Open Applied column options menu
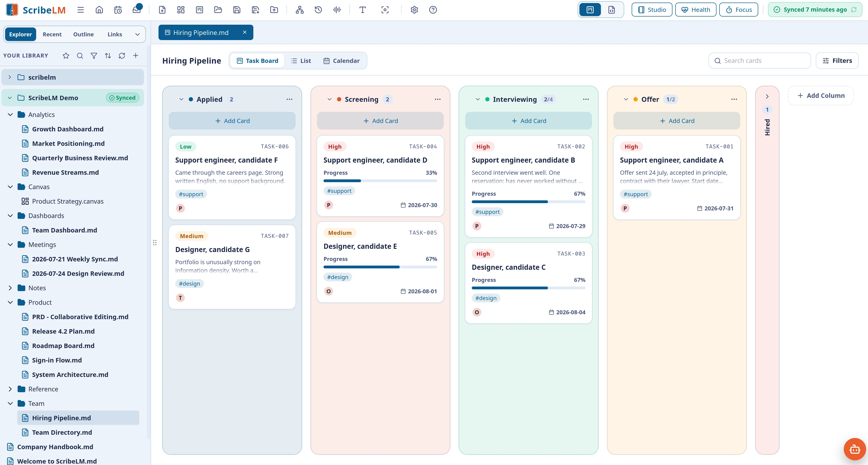Viewport: 868px width, 465px height. pyautogui.click(x=289, y=99)
